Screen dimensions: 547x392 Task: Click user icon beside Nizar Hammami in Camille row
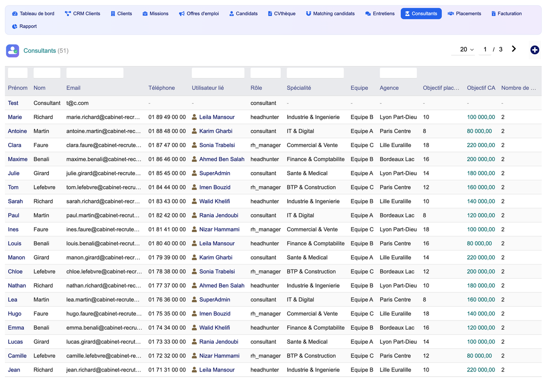point(195,356)
